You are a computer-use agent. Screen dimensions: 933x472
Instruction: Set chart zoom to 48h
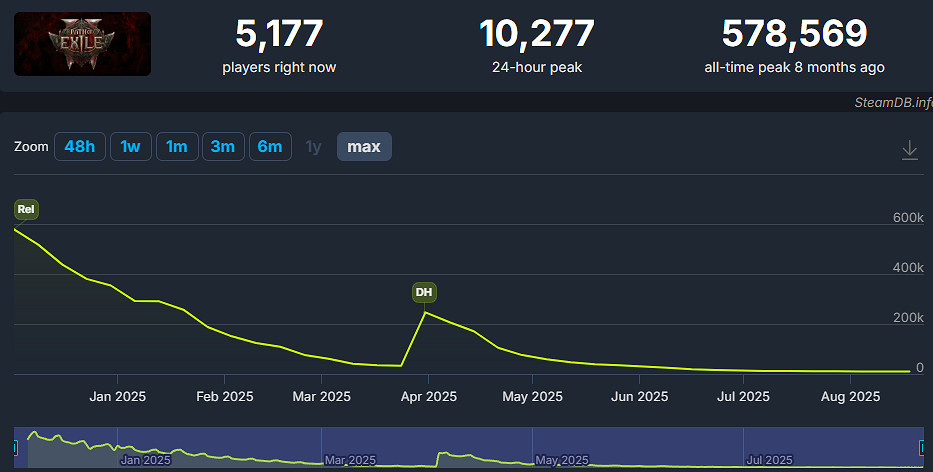(79, 147)
